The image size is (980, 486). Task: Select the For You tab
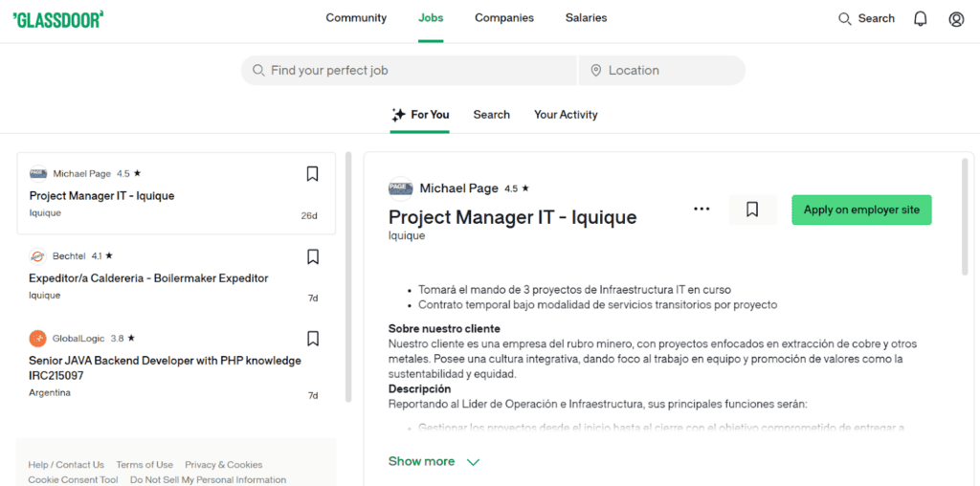419,115
